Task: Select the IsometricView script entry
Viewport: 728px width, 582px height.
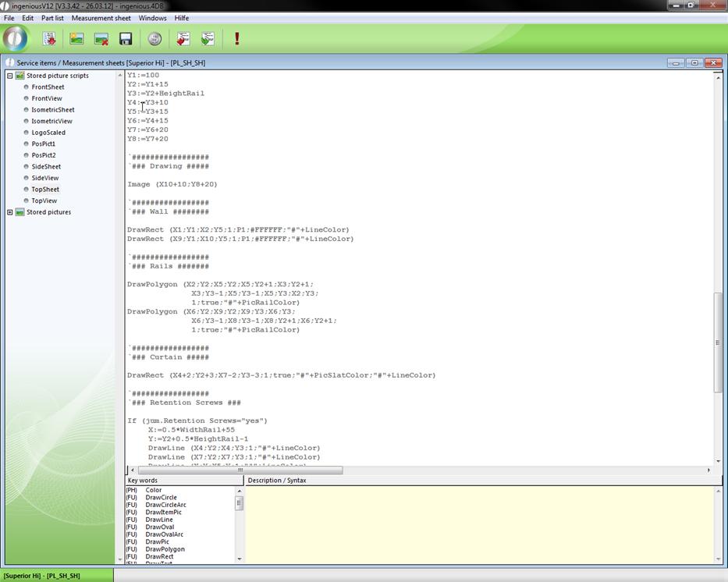Action: [x=51, y=121]
